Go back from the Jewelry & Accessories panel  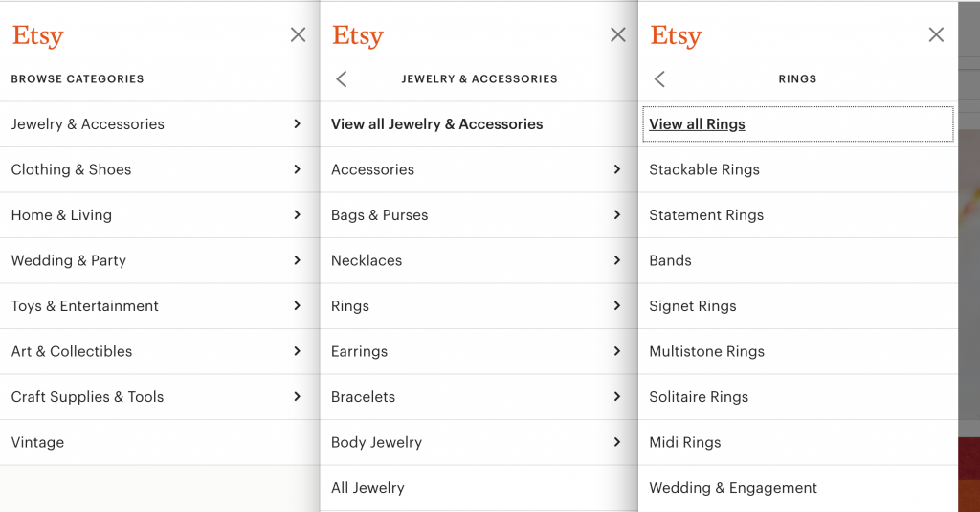(x=342, y=79)
